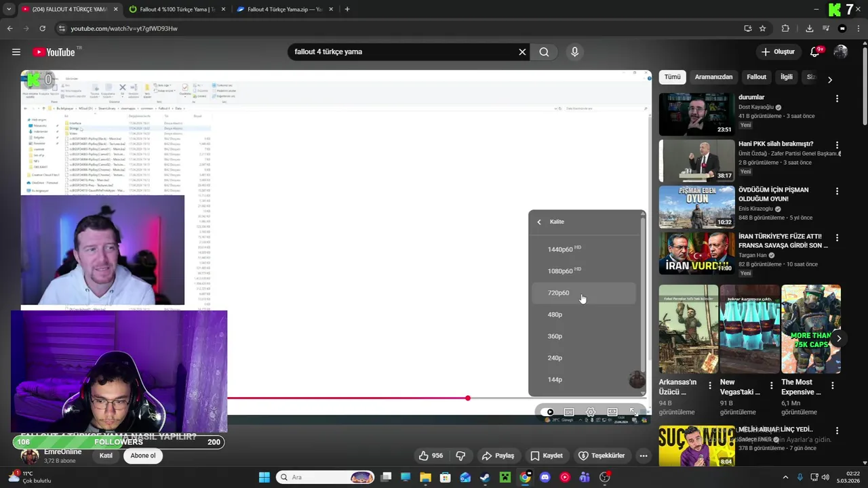Open the YouTube hamburger guide menu
868x488 pixels.
coord(16,52)
